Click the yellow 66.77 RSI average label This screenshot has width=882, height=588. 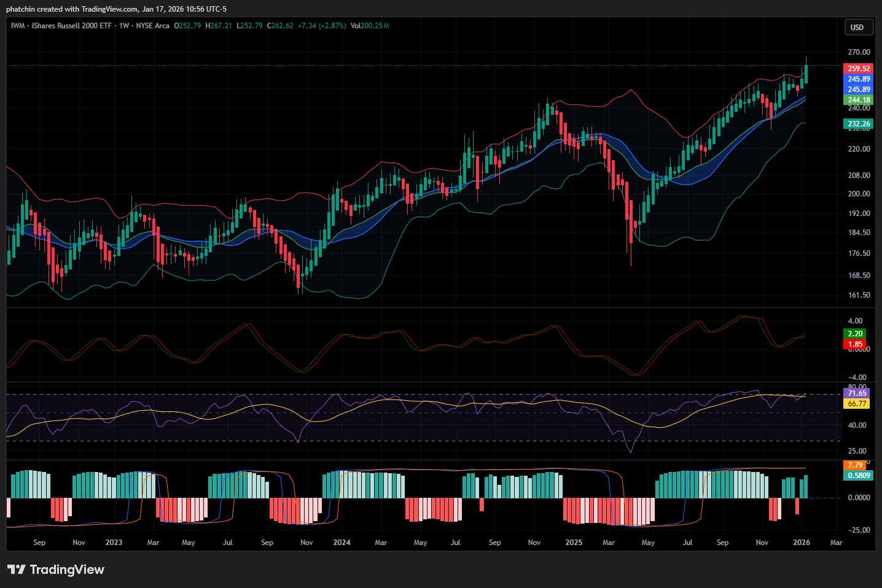tap(857, 404)
